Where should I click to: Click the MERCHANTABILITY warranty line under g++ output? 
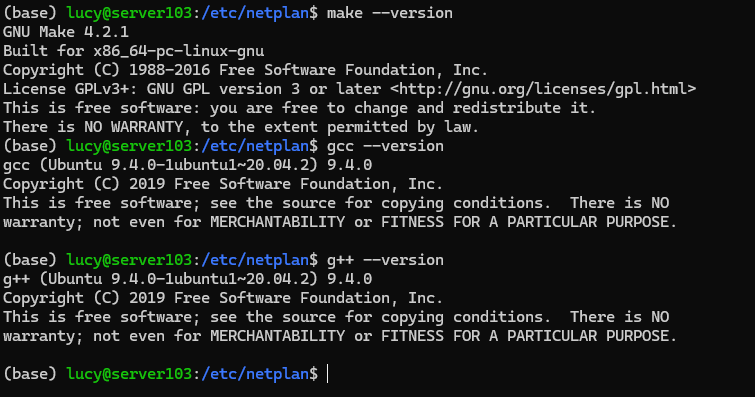coord(340,336)
